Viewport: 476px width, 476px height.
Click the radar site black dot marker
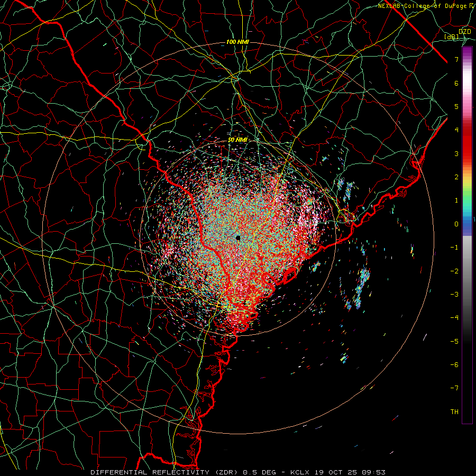(x=238, y=237)
